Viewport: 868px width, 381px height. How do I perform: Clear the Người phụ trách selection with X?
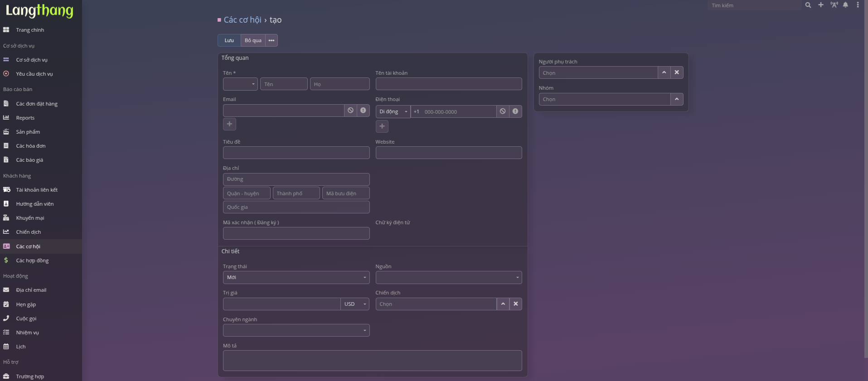[677, 72]
